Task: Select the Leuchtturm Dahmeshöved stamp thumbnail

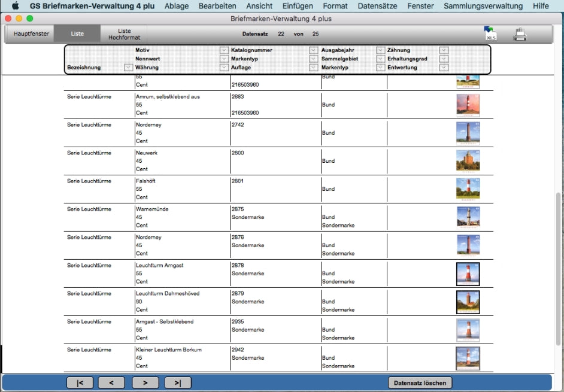Action: pyautogui.click(x=468, y=302)
